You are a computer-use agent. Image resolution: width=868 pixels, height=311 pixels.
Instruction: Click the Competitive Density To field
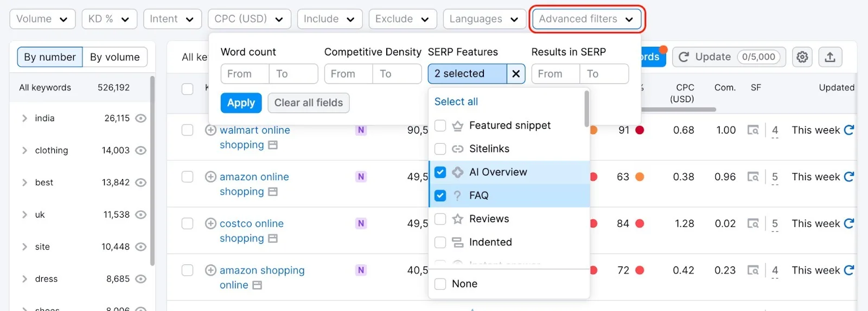coord(397,74)
